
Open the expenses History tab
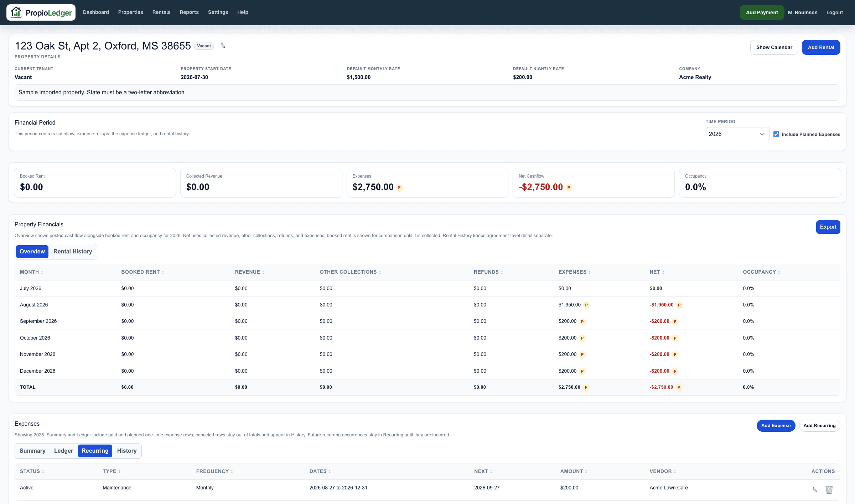click(x=127, y=451)
